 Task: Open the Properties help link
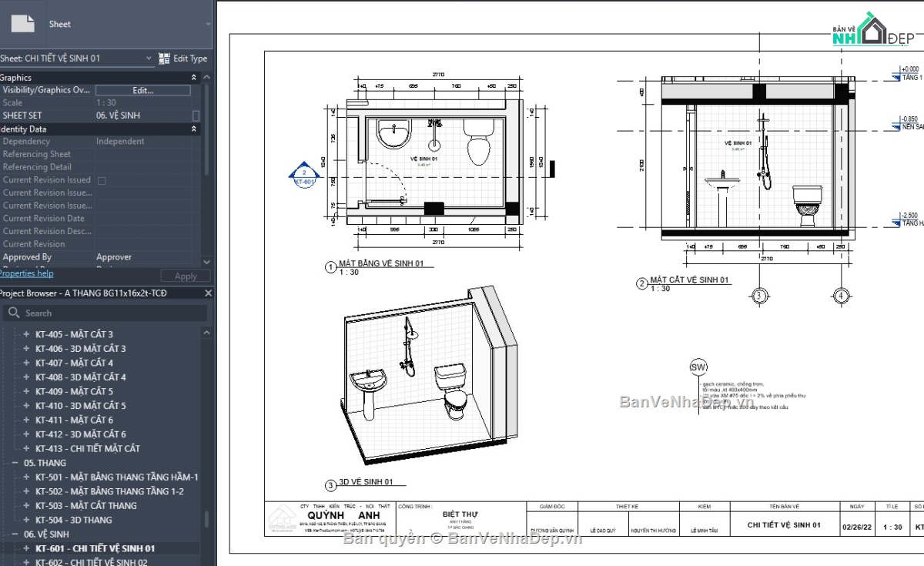pyautogui.click(x=27, y=273)
